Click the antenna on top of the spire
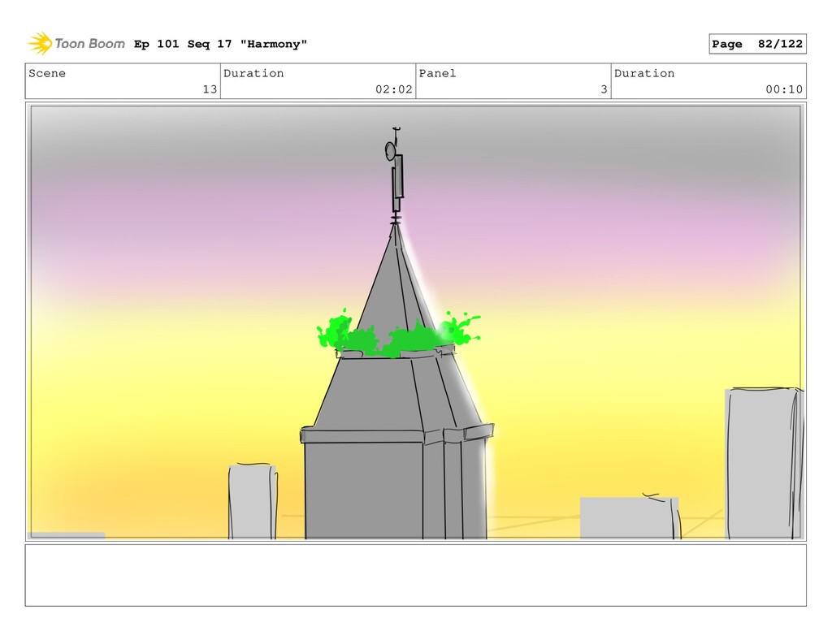The height and width of the screenshot is (644, 832). (396, 183)
